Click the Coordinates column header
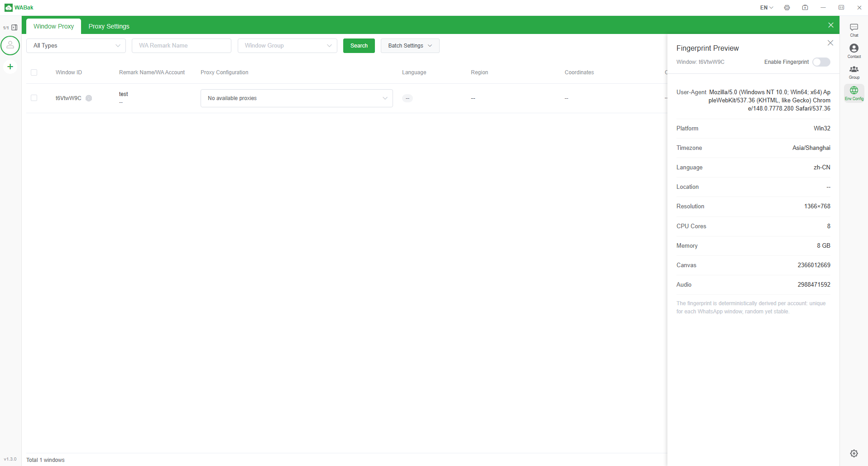868x466 pixels. (579, 72)
